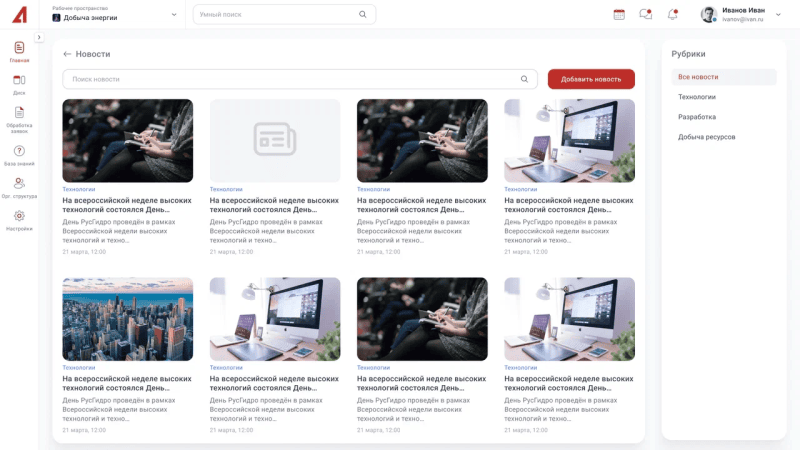Go to Обработка заявок in sidebar
Screen dimensions: 800x450
click(19, 117)
